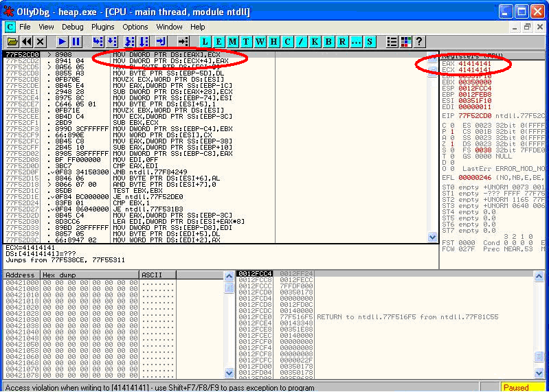Click the CPU window C icon in menu bar
Screen dimensions: 549x392
coord(10,27)
